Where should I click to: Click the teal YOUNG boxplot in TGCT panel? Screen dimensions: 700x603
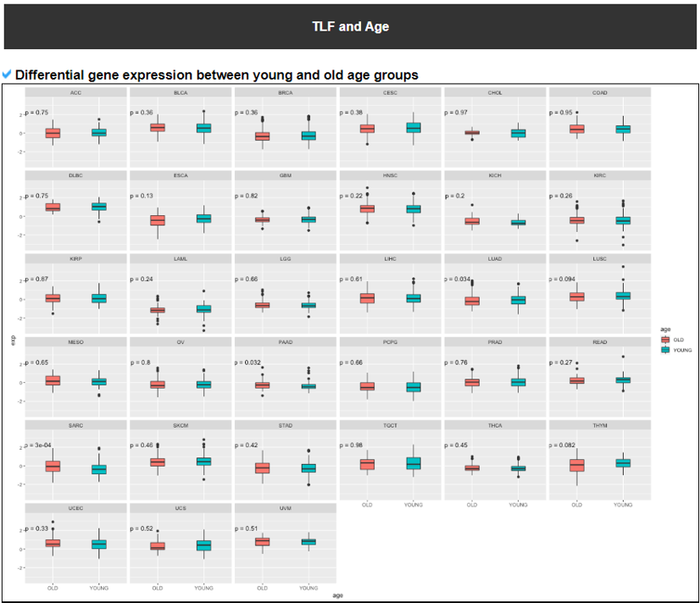[x=413, y=462]
